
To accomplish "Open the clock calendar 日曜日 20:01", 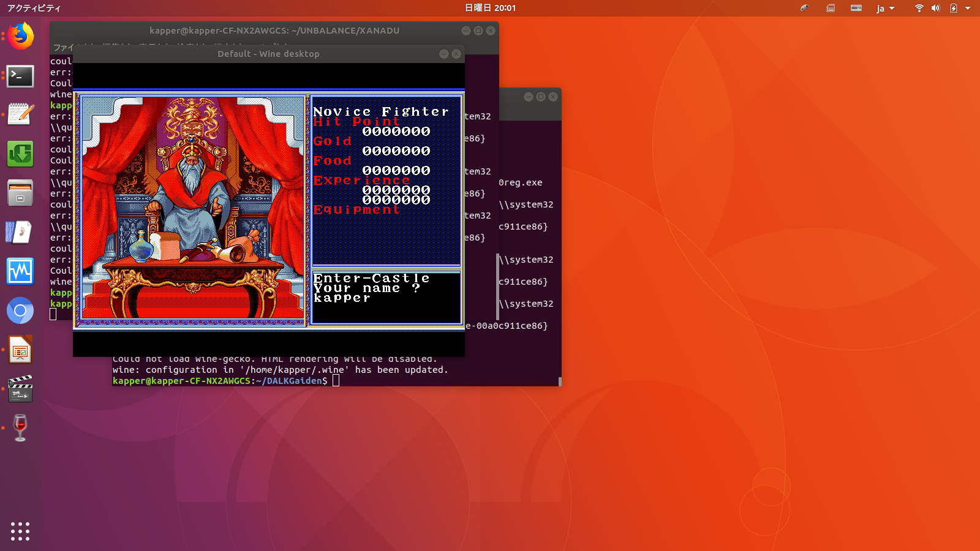I will click(x=490, y=8).
